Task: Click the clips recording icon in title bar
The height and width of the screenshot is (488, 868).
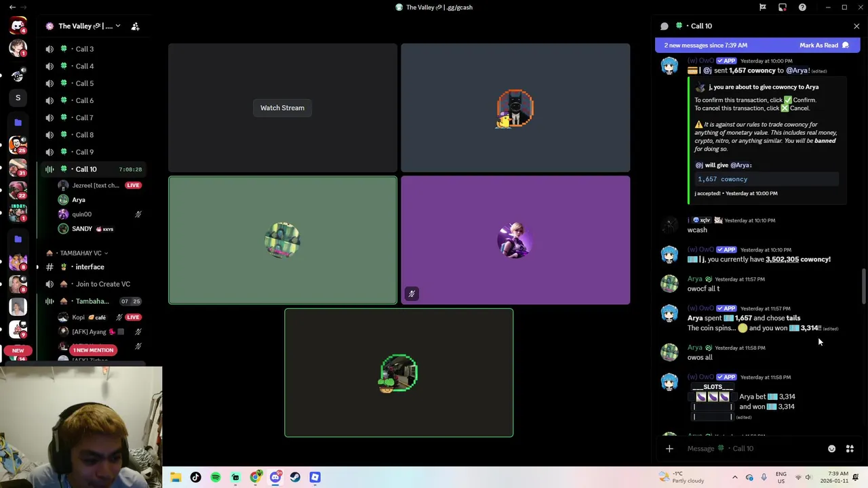Action: point(783,7)
